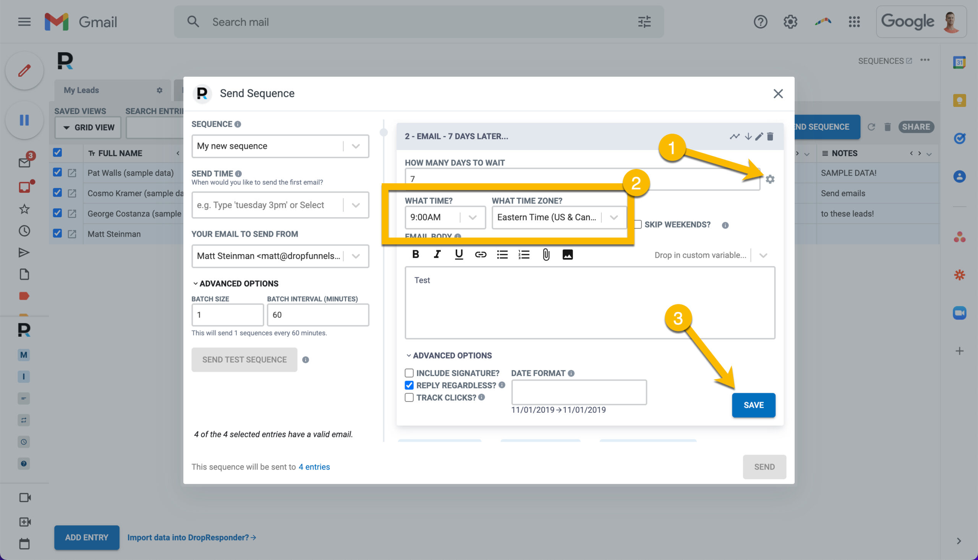The image size is (978, 560).
Task: Delete step 2 with the trash icon
Action: coord(770,136)
